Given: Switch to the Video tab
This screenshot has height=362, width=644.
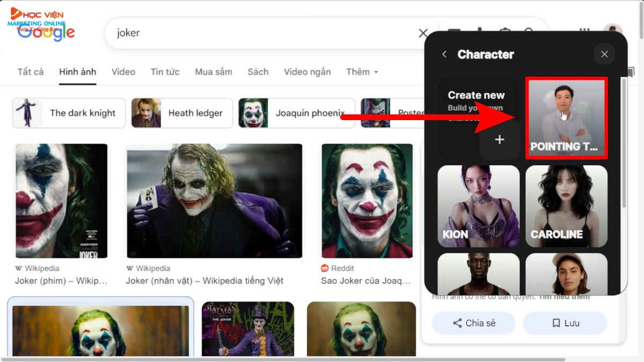Looking at the screenshot, I should pyautogui.click(x=123, y=72).
